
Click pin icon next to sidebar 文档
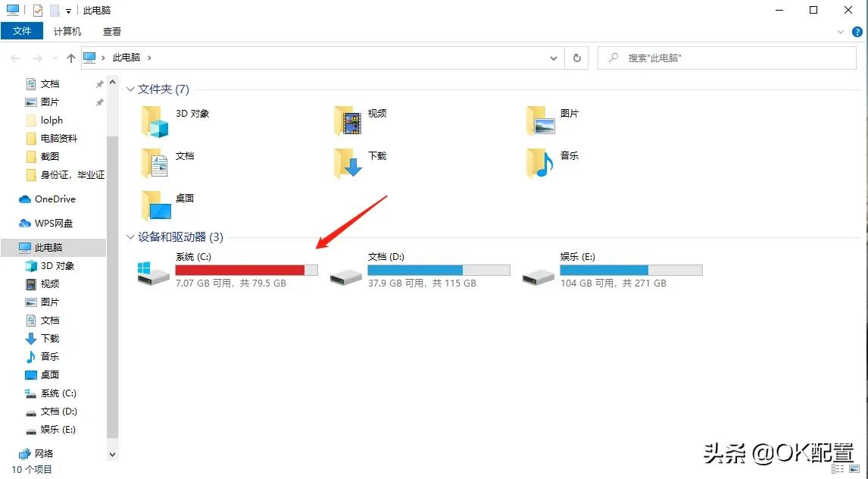(100, 84)
